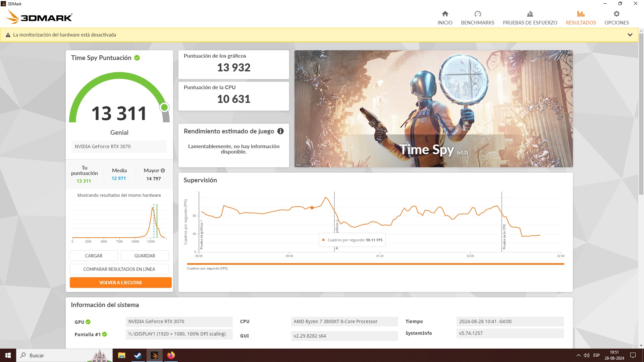Click the Buscar taskbar search box

coord(64,355)
